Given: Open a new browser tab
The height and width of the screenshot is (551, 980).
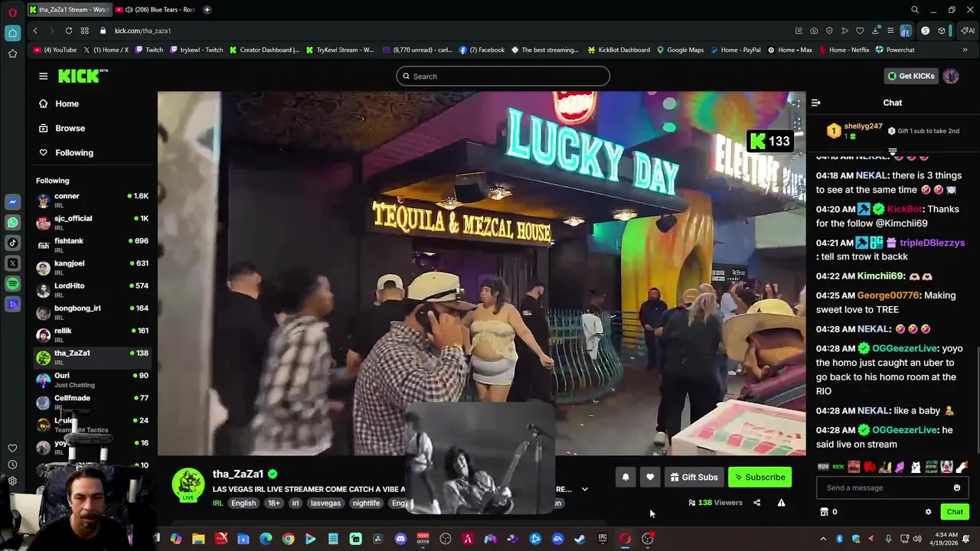Looking at the screenshot, I should tap(207, 10).
